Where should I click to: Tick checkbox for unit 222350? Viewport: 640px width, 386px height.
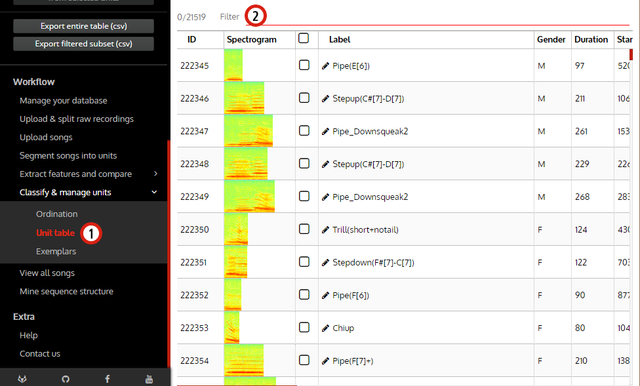[304, 229]
